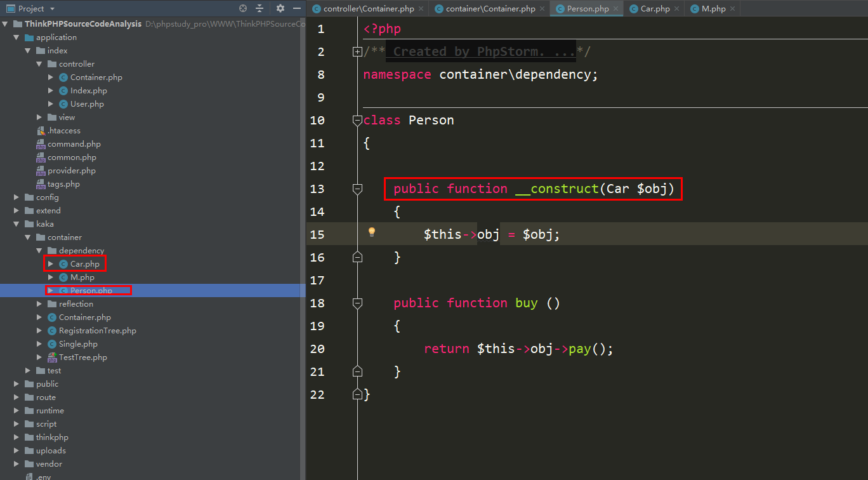
Task: Expand the view folder arrow
Action: point(39,117)
